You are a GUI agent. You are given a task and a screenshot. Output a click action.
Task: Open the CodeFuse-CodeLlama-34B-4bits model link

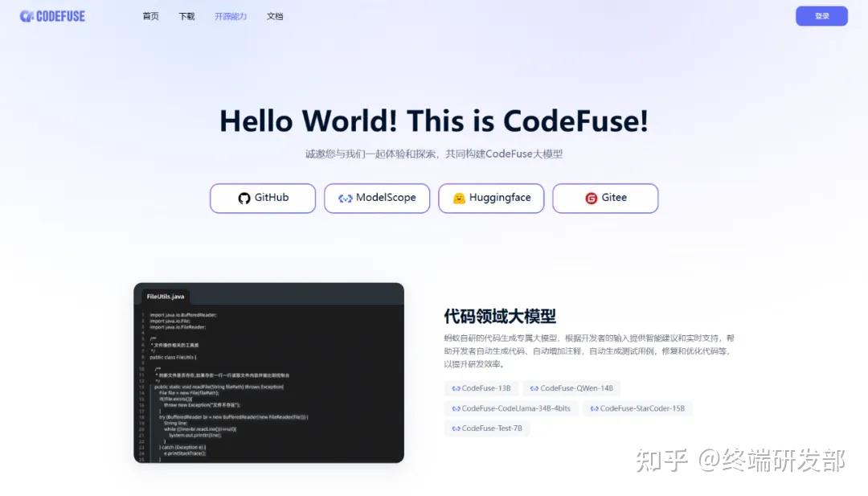tap(511, 408)
